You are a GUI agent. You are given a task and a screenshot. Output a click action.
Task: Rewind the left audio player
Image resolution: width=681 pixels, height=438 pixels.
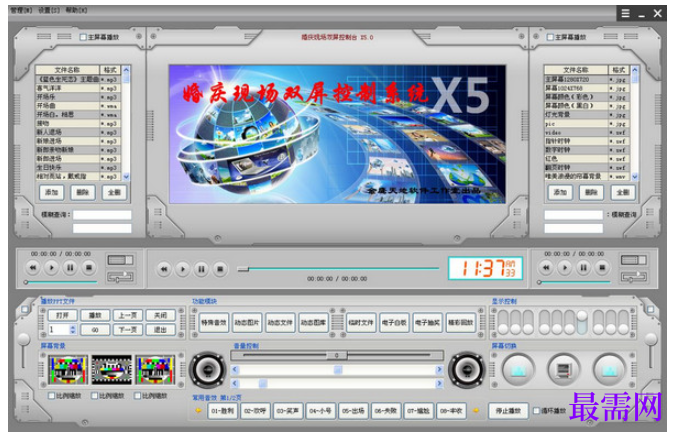point(33,268)
